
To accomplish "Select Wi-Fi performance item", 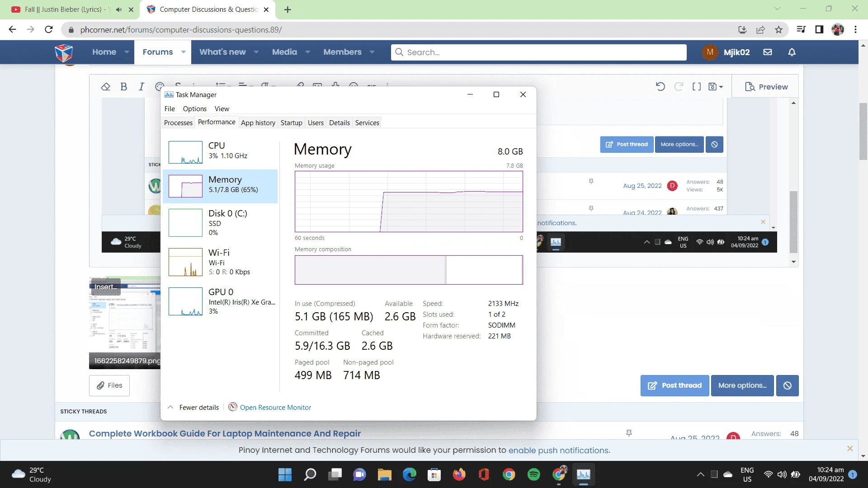I will coord(220,262).
